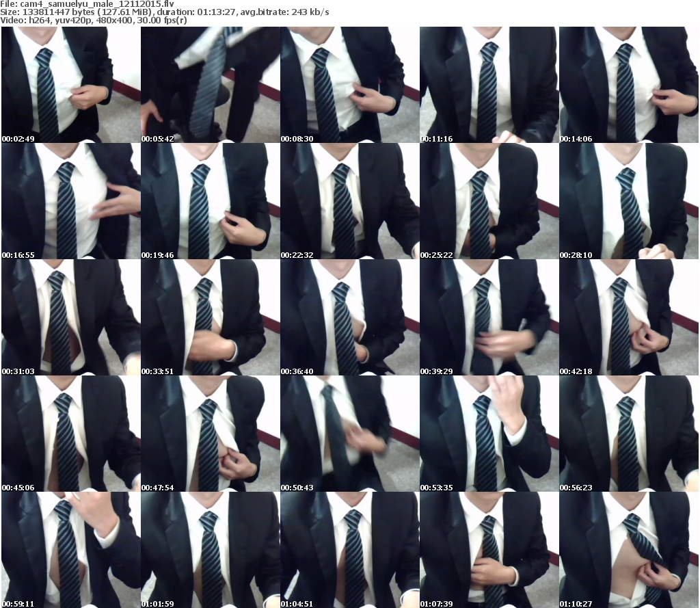The width and height of the screenshot is (700, 608).
Task: Click the frame at 01:07:39
Action: 489,550
